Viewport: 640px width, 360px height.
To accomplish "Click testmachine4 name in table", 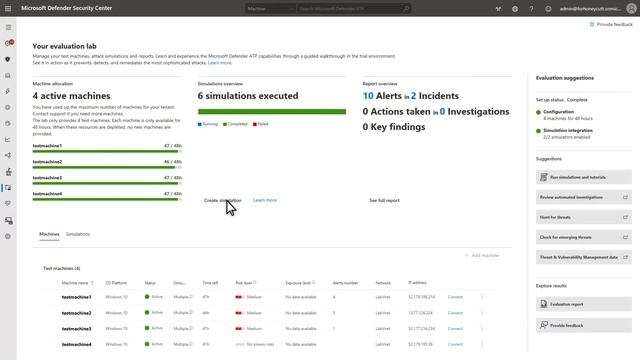I will click(76, 344).
